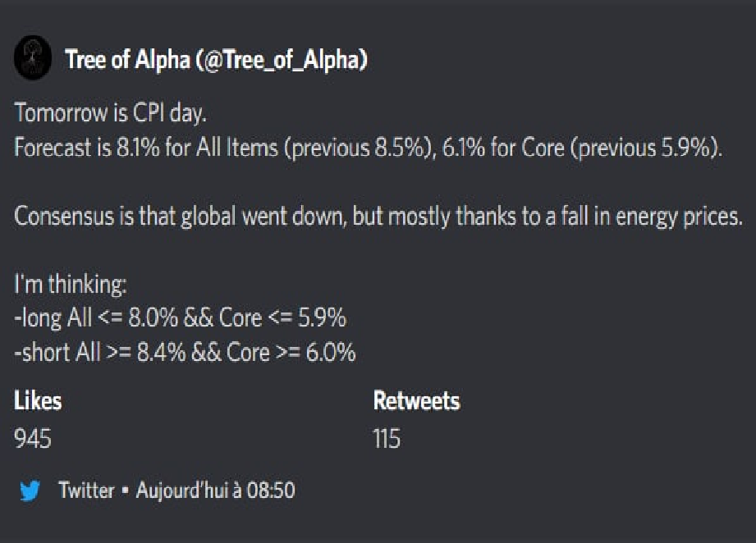Click the line 'Tomorrow is CPI day.'
The image size is (756, 543).
point(111,113)
